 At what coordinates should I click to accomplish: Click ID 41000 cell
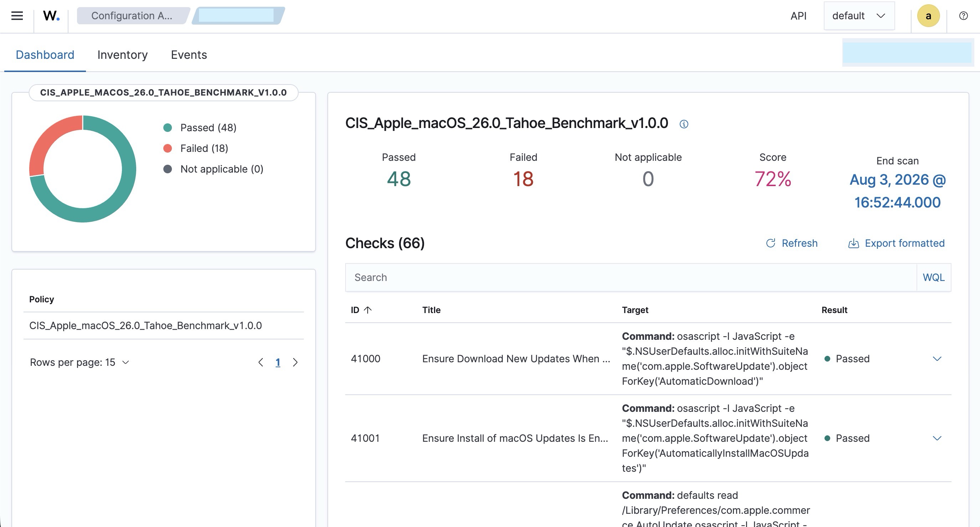(365, 358)
